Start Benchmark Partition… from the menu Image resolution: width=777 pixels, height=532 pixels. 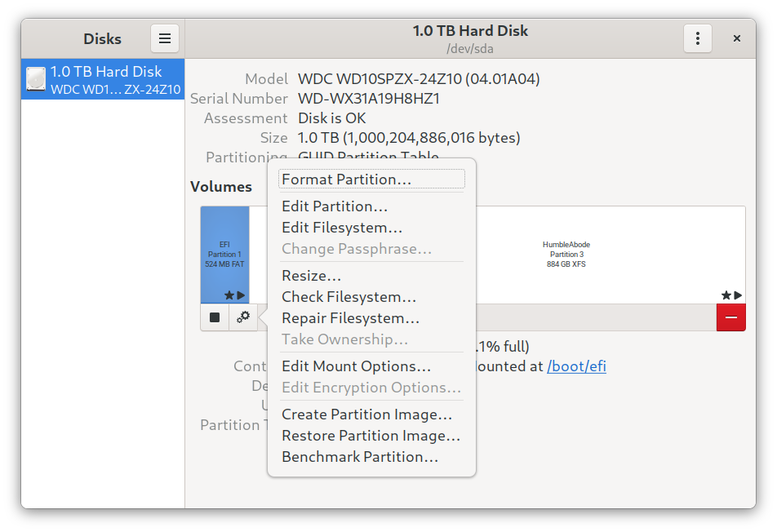(x=360, y=457)
